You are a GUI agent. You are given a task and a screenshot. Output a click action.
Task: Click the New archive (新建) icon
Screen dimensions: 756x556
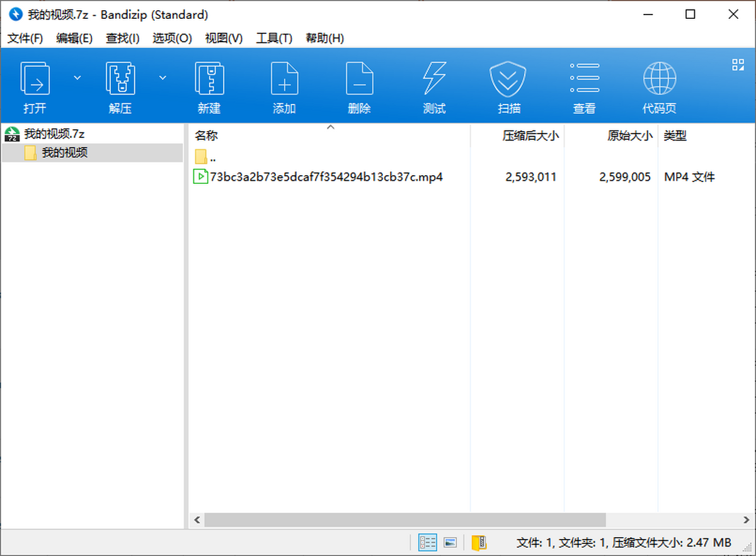(209, 79)
